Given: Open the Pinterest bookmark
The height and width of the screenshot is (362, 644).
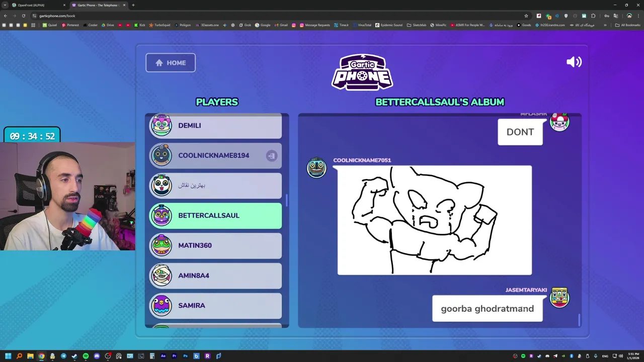Looking at the screenshot, I should (x=70, y=25).
